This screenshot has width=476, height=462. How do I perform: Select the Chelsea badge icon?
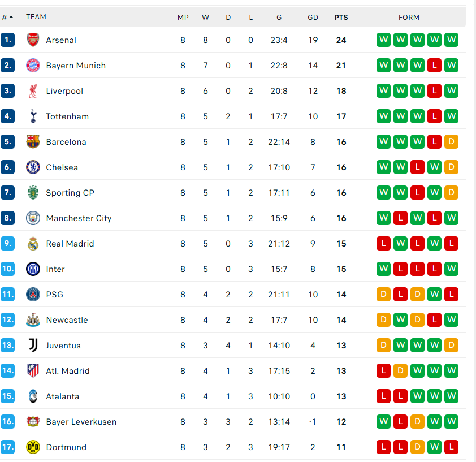click(33, 167)
